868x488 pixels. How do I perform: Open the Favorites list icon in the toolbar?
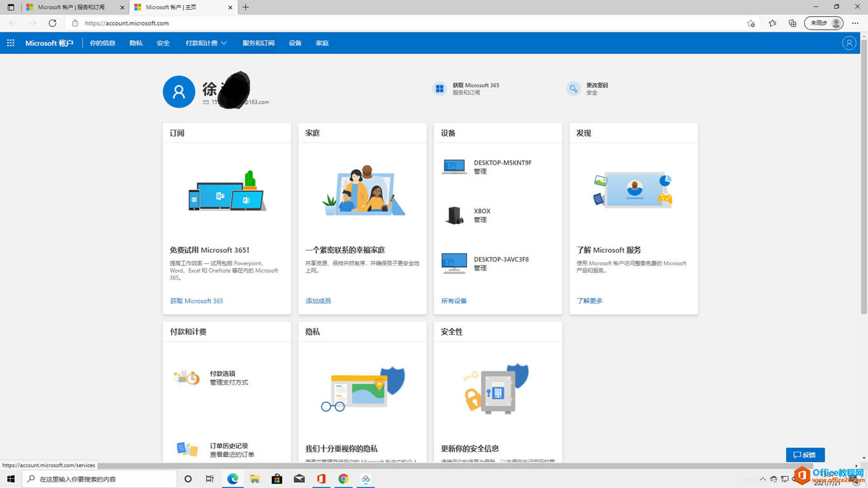coord(772,23)
